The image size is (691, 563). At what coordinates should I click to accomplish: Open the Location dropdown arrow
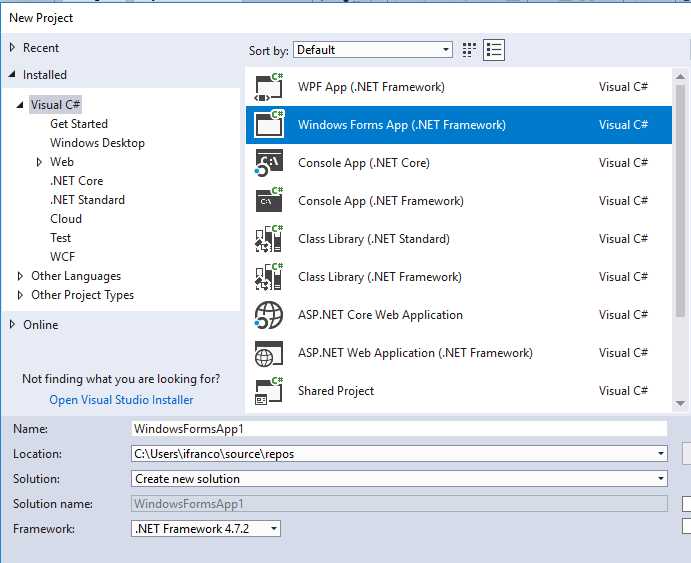tap(661, 454)
